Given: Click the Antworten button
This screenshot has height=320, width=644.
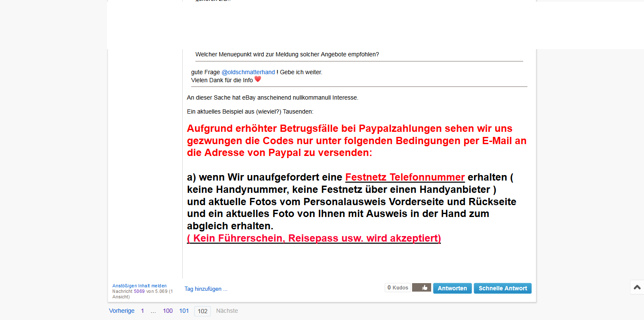Looking at the screenshot, I should pyautogui.click(x=452, y=288).
